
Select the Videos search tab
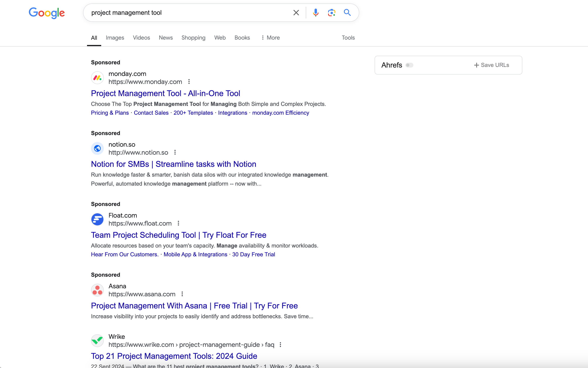(141, 38)
